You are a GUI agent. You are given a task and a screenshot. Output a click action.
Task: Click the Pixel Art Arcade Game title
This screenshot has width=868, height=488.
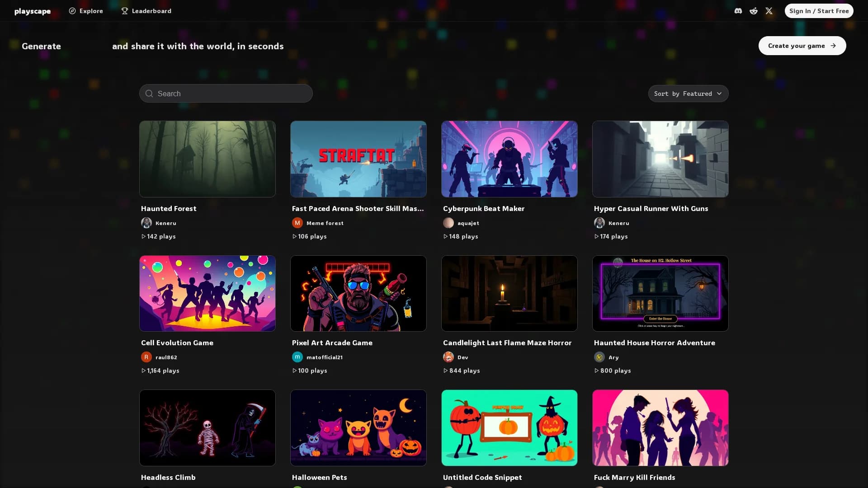[332, 343]
